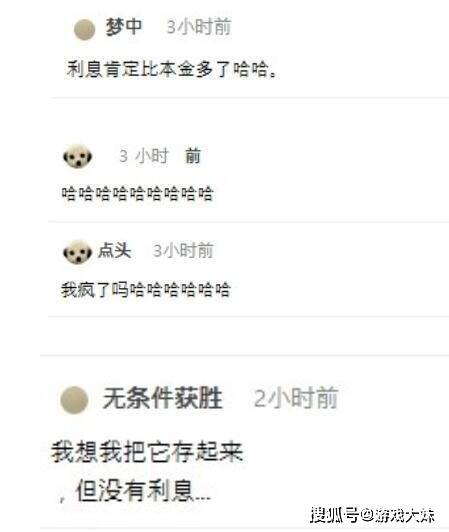Click the 搜狐号 text in the watermark
The image size is (449, 532).
(x=335, y=515)
